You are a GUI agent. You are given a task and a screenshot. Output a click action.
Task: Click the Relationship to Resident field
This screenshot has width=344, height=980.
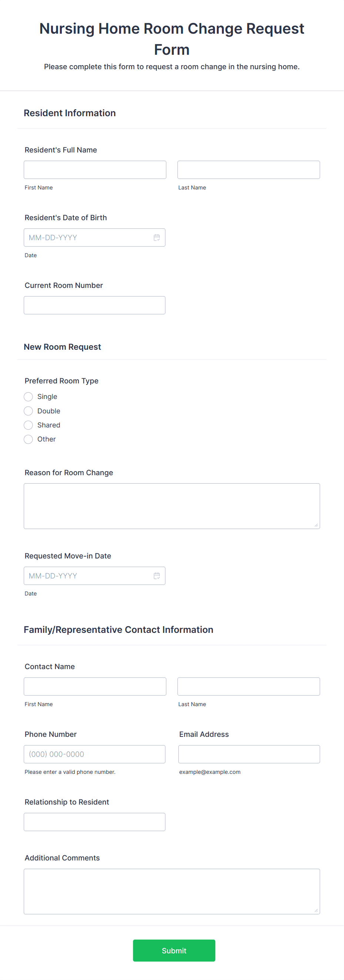coord(95,822)
